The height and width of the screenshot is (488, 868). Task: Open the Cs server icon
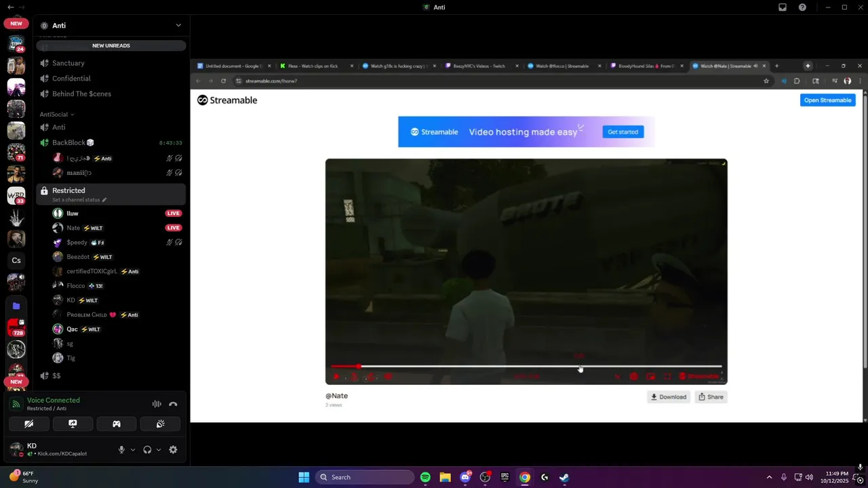coord(16,260)
